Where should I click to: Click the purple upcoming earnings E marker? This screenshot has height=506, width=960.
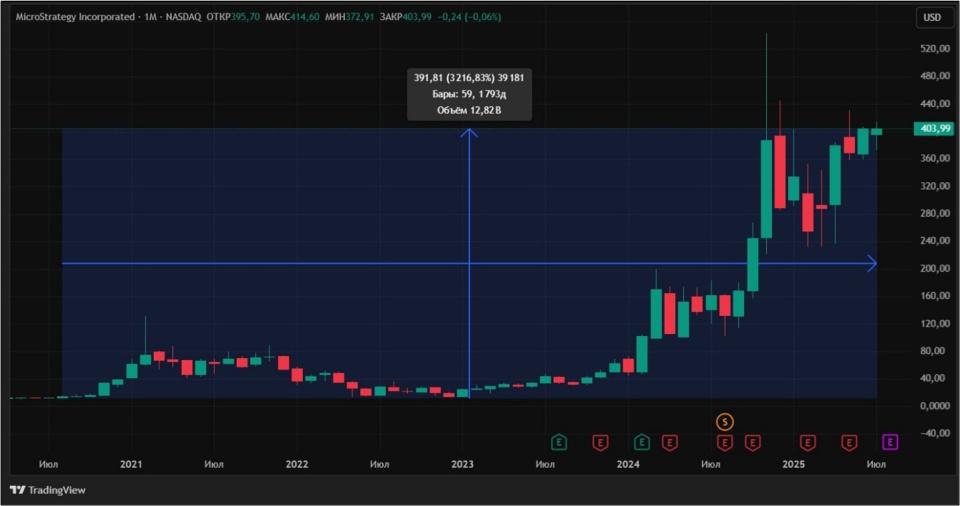[x=890, y=442]
